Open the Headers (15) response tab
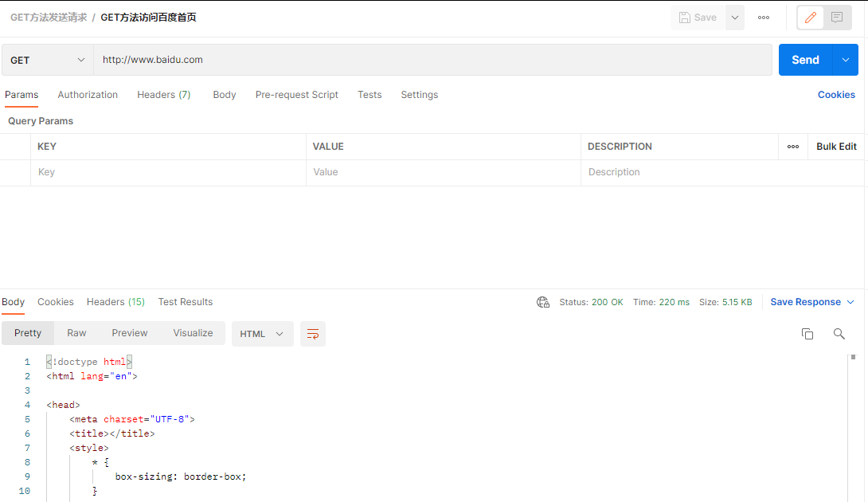The width and height of the screenshot is (868, 502). tap(115, 302)
